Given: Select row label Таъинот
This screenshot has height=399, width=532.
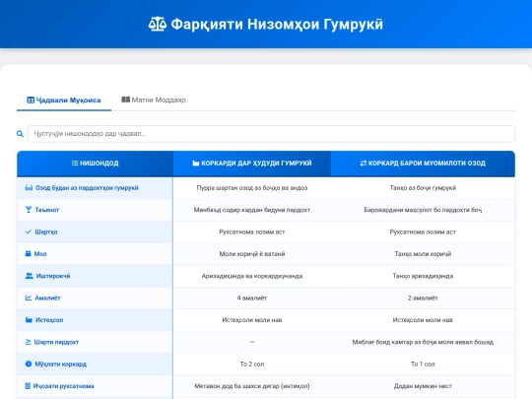Looking at the screenshot, I should click(47, 210).
